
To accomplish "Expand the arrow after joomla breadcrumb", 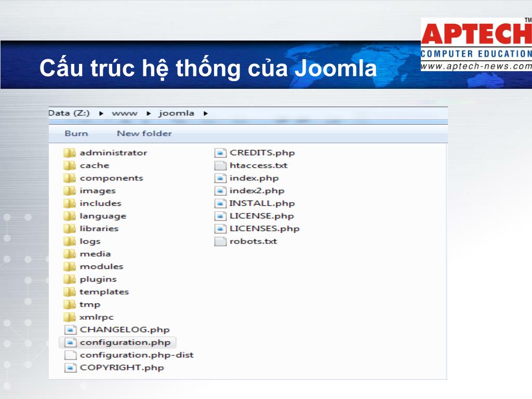I will 206,113.
